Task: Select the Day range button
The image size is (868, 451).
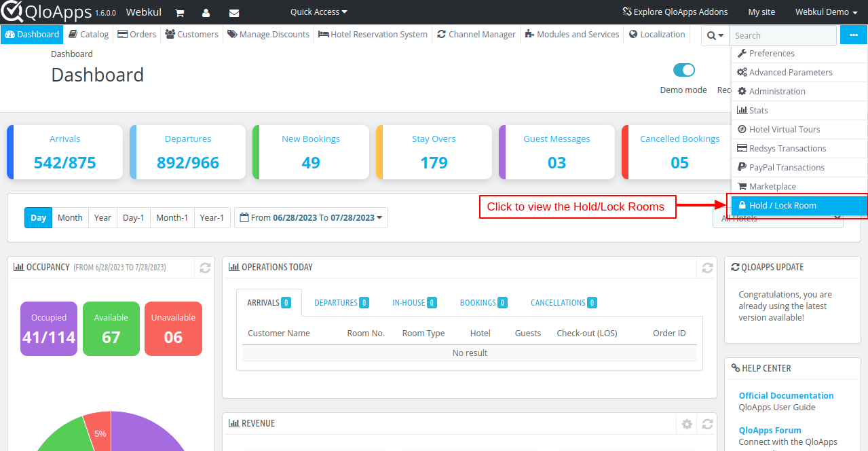Action: pyautogui.click(x=39, y=218)
